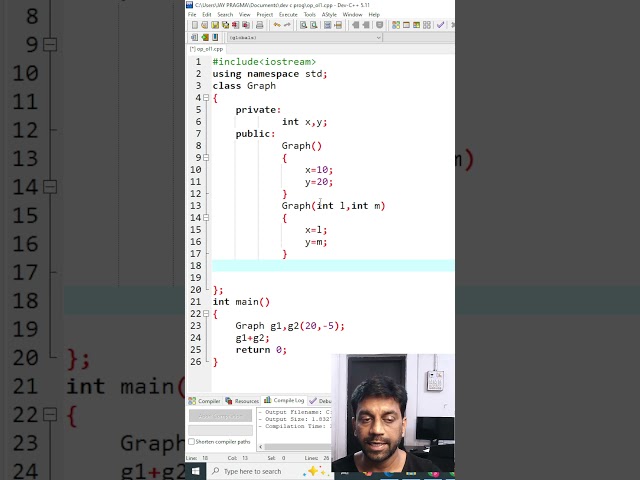This screenshot has height=480, width=640.
Task: Click the Debug checkmark toolbar icon
Action: pyautogui.click(x=440, y=25)
